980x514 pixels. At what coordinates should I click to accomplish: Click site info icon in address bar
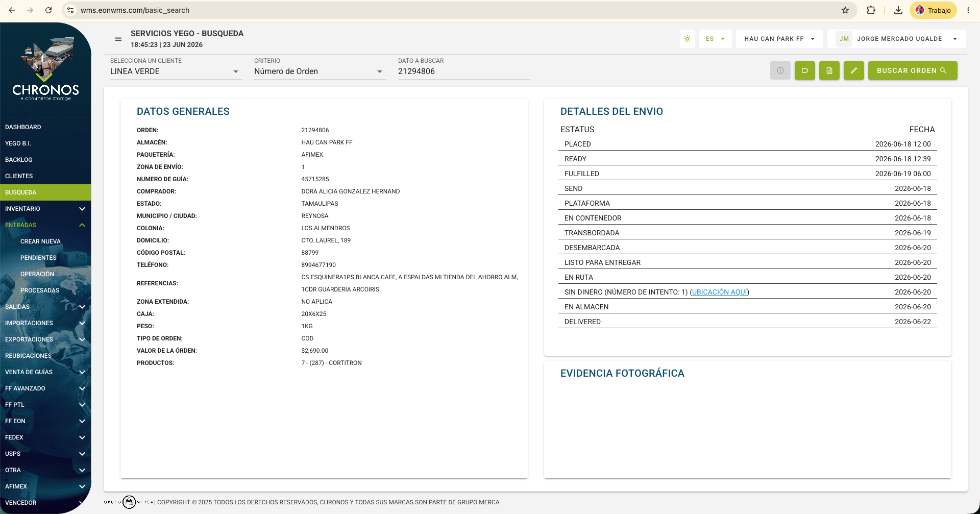click(70, 10)
